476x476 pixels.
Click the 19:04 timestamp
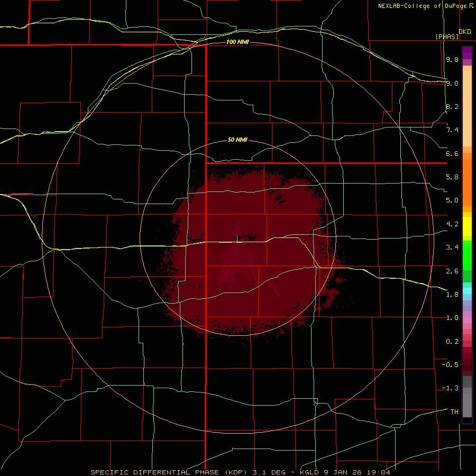[380, 472]
